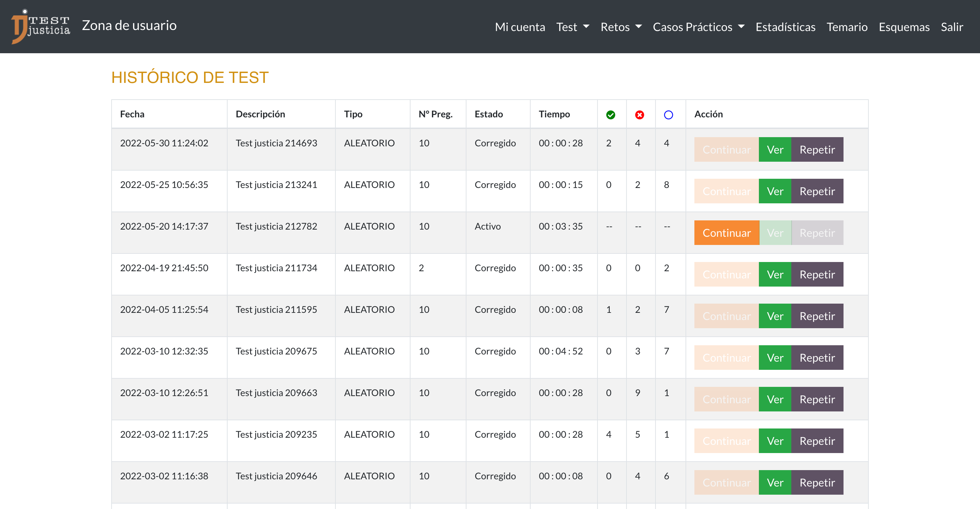The image size is (980, 509).
Task: View Test justicia 209663
Action: tap(775, 399)
